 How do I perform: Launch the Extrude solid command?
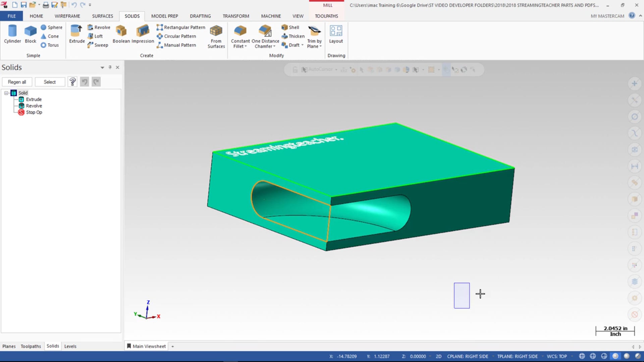pyautogui.click(x=77, y=34)
